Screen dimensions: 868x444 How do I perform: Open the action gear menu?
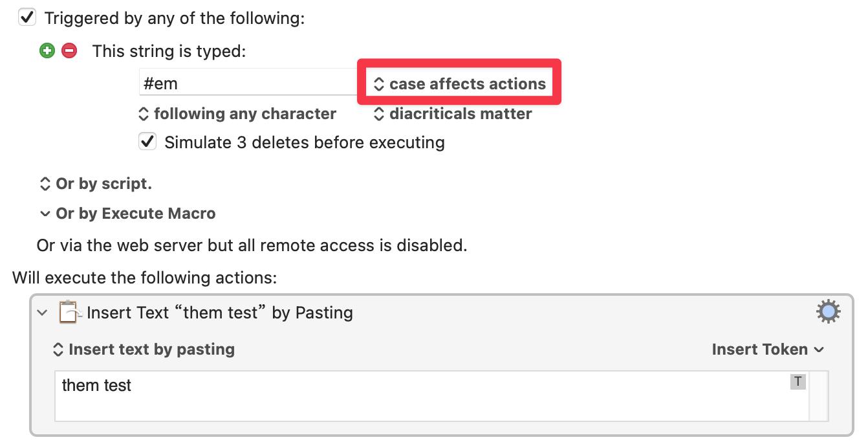pos(828,313)
